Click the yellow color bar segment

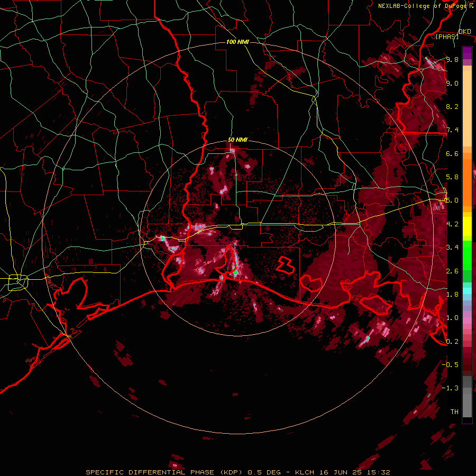467,226
